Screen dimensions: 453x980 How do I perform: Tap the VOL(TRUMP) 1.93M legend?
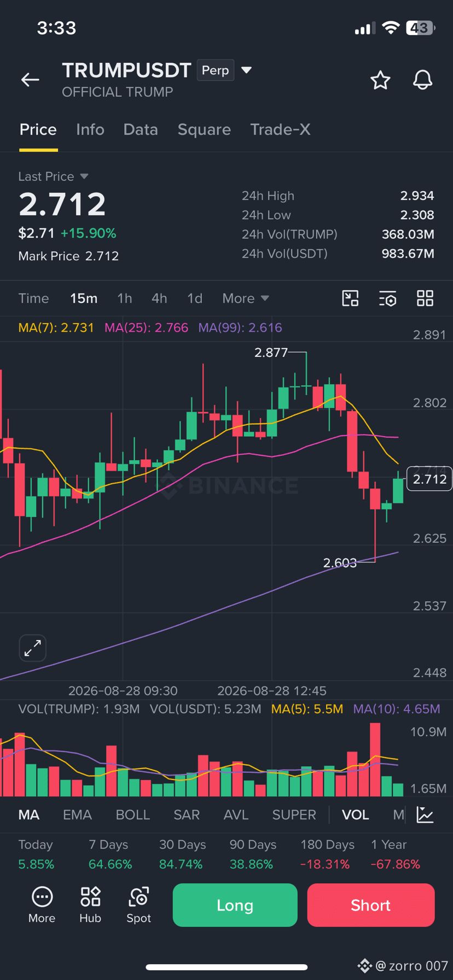(79, 709)
